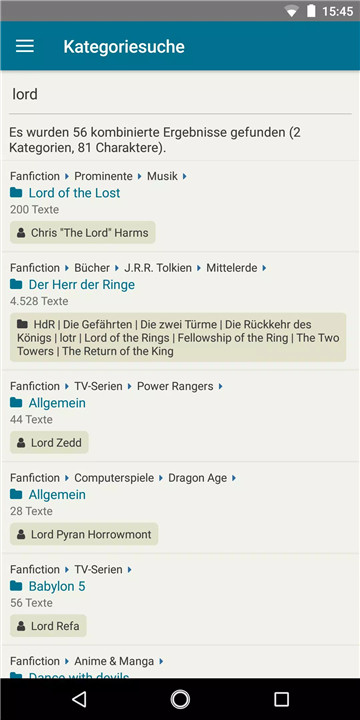
Task: Open the Lord of the Lost category
Action: point(74,193)
